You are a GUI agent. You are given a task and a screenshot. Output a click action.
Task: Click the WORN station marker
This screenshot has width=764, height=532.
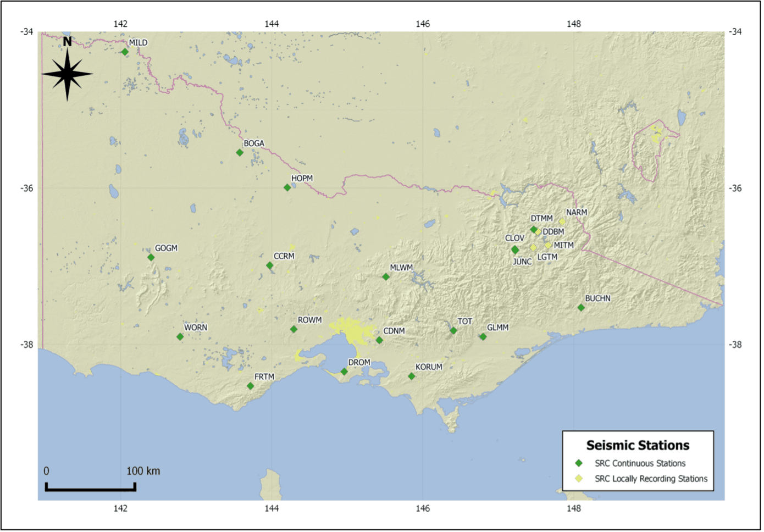point(180,336)
